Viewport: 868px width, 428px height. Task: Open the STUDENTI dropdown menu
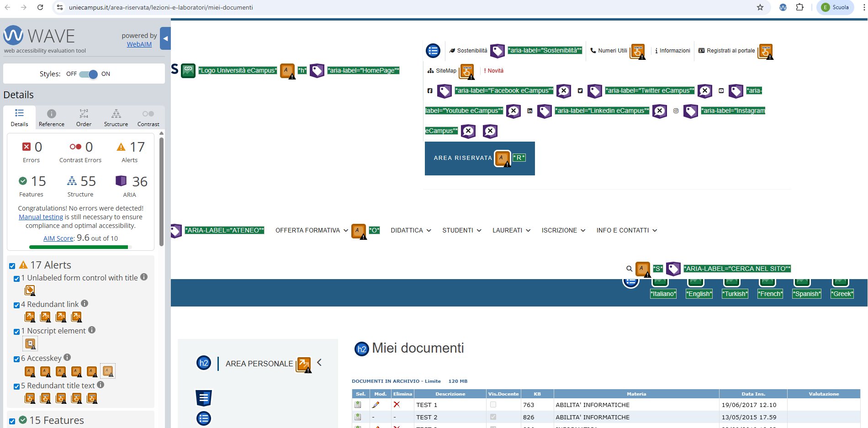(x=462, y=231)
